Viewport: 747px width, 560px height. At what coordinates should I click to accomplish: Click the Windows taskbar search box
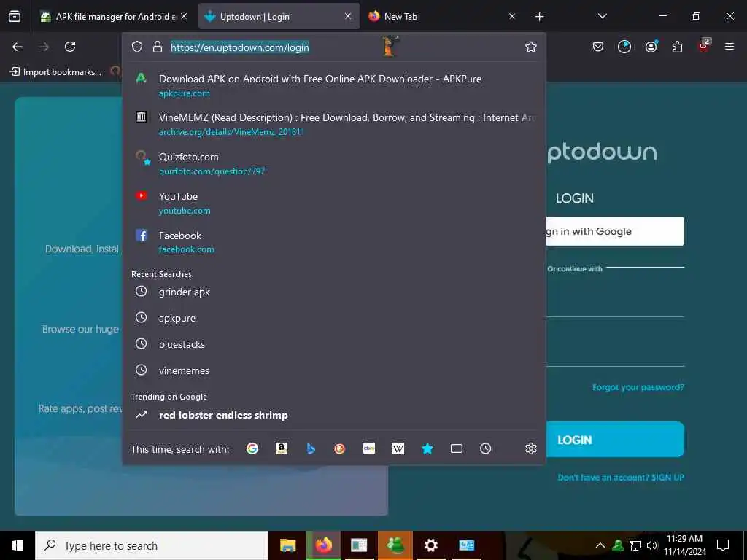pyautogui.click(x=152, y=545)
